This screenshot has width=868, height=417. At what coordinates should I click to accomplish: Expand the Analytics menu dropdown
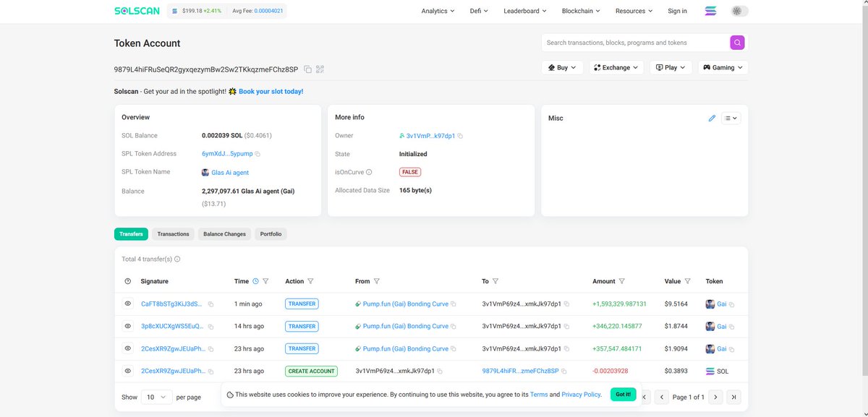[x=438, y=11]
